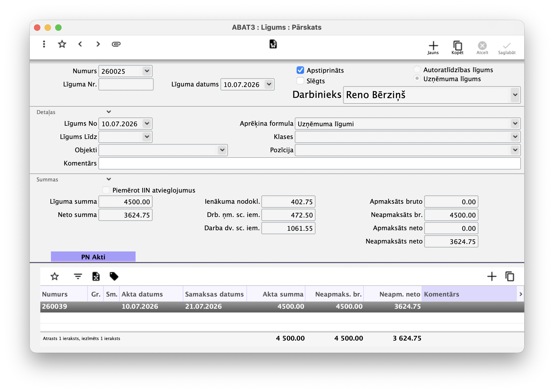Go to next record arrow
554x392 pixels.
click(x=98, y=44)
